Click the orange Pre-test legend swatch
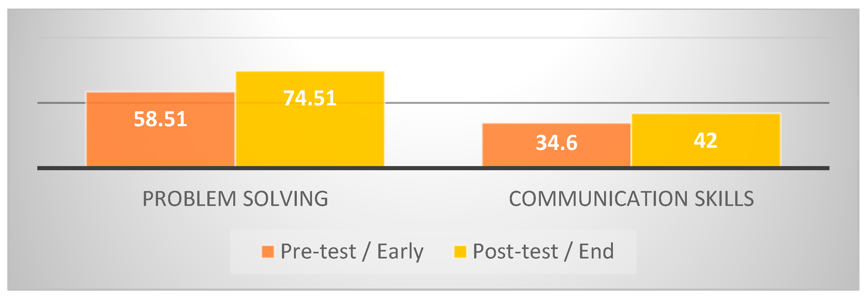Image resolution: width=868 pixels, height=298 pixels. coord(268,251)
